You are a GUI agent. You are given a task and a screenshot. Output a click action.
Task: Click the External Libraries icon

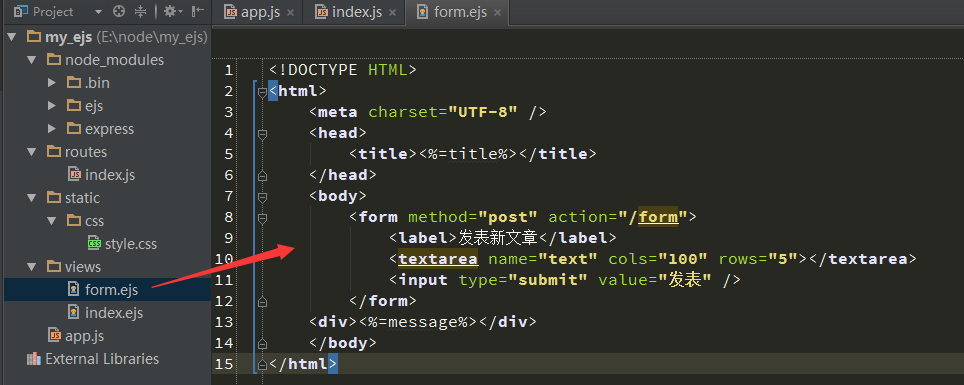[34, 359]
